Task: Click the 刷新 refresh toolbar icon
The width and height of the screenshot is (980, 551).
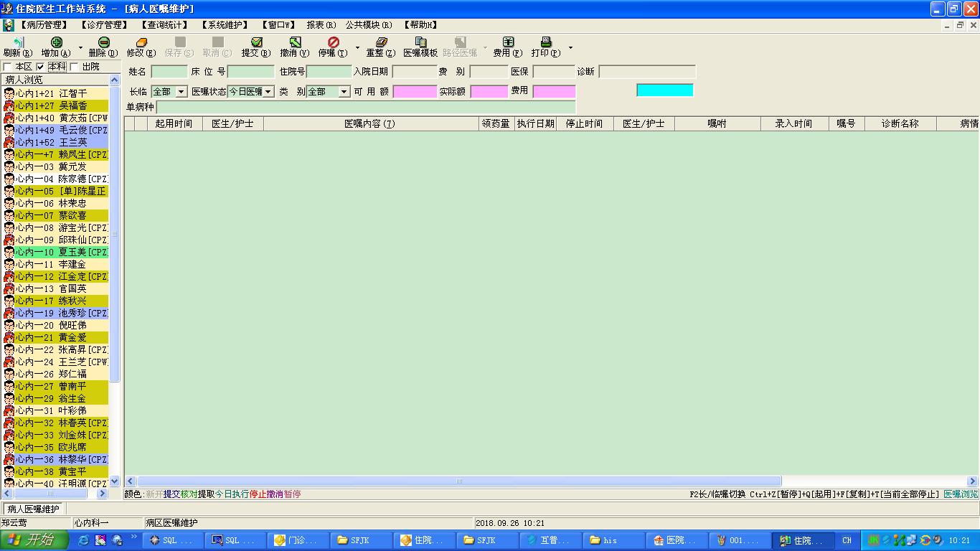Action: point(18,42)
